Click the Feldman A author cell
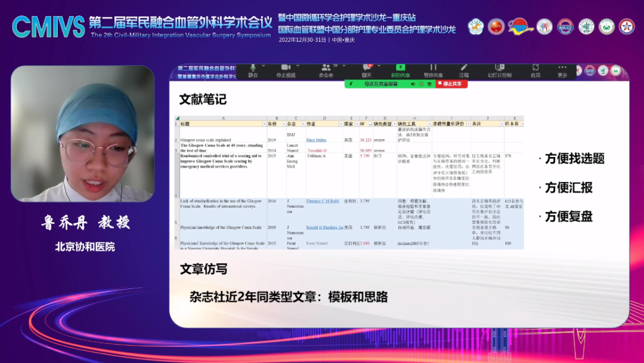The height and width of the screenshot is (363, 644). point(316,156)
